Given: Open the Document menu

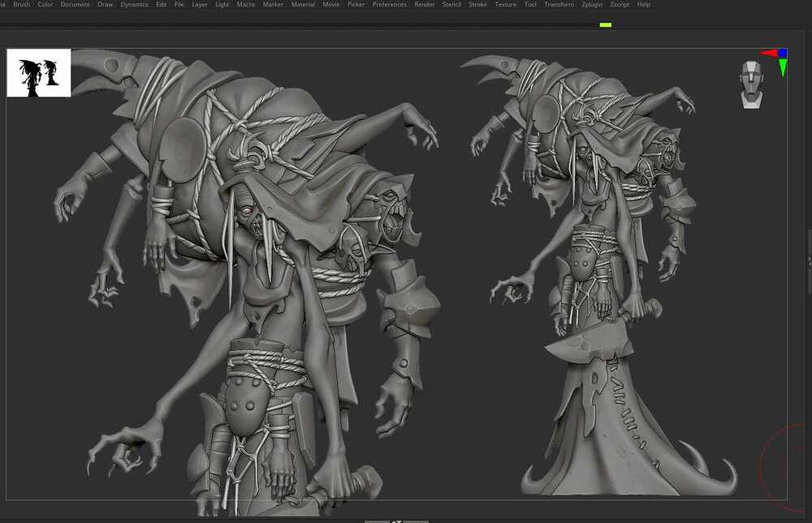Looking at the screenshot, I should 75,4.
